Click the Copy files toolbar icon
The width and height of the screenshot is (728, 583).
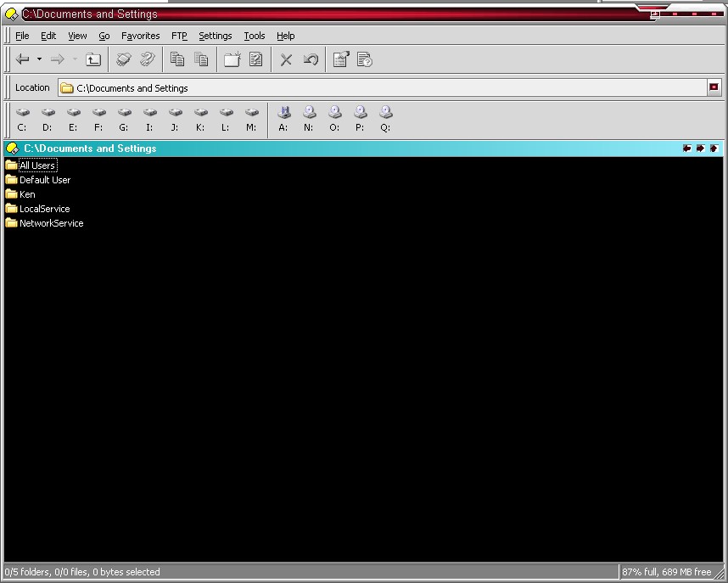pos(177,59)
